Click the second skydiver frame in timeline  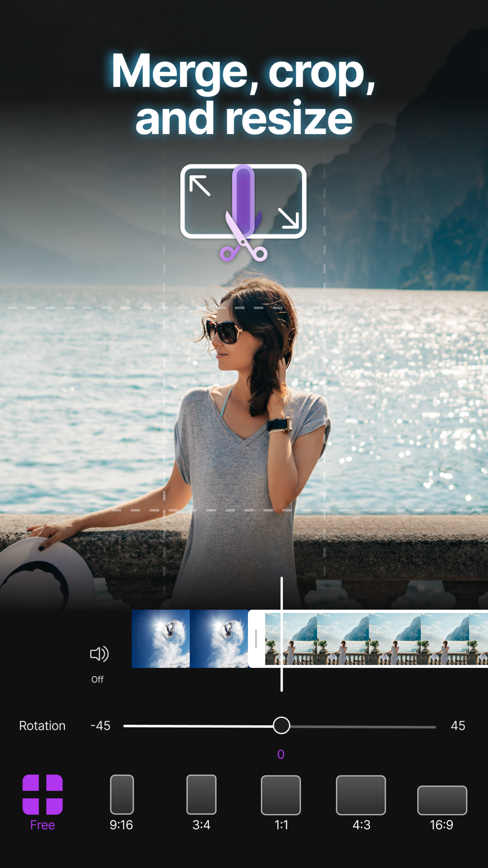coord(219,639)
